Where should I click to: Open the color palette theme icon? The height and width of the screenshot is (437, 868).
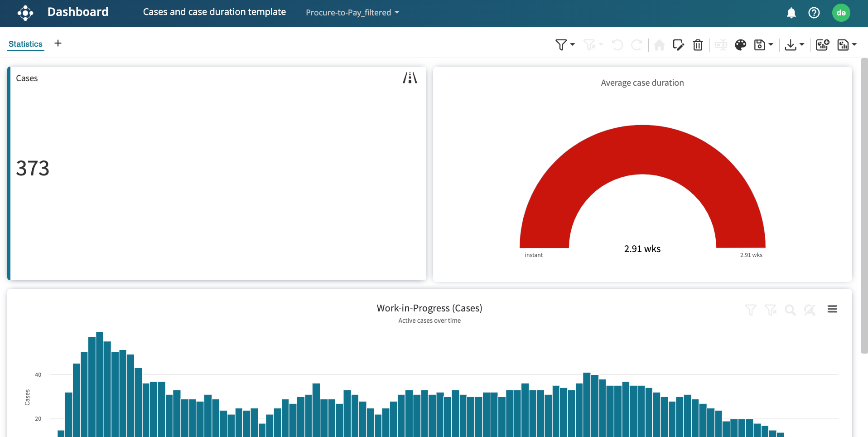tap(741, 45)
